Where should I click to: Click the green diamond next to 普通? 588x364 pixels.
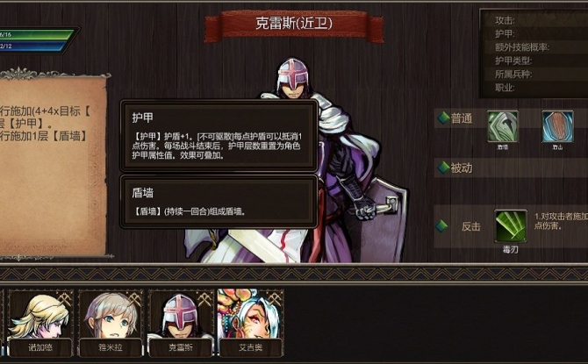[443, 118]
